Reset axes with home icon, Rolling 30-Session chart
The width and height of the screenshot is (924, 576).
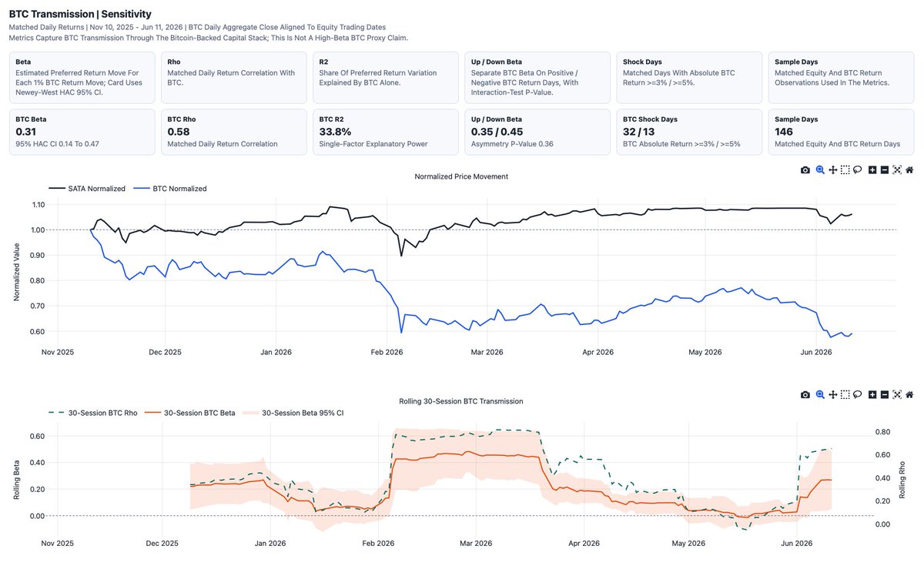click(909, 394)
